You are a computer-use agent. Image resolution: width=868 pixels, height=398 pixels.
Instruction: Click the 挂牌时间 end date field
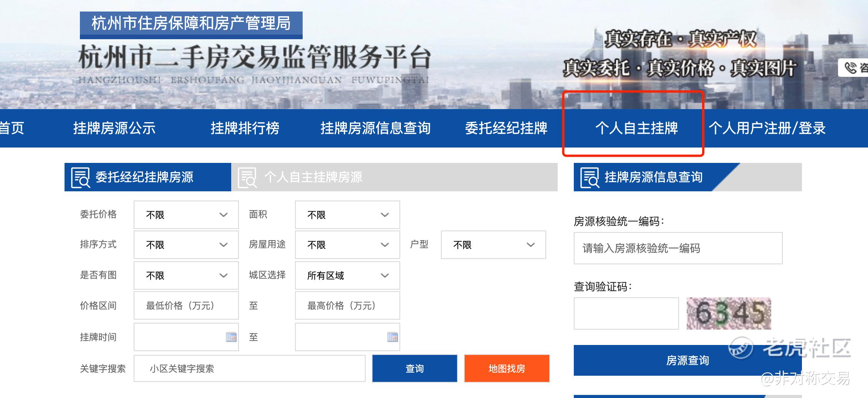(x=348, y=337)
